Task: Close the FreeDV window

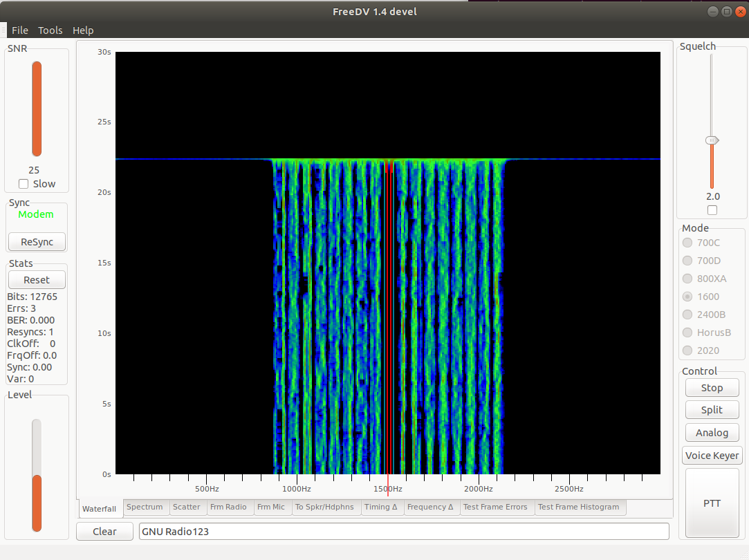Action: pos(741,12)
